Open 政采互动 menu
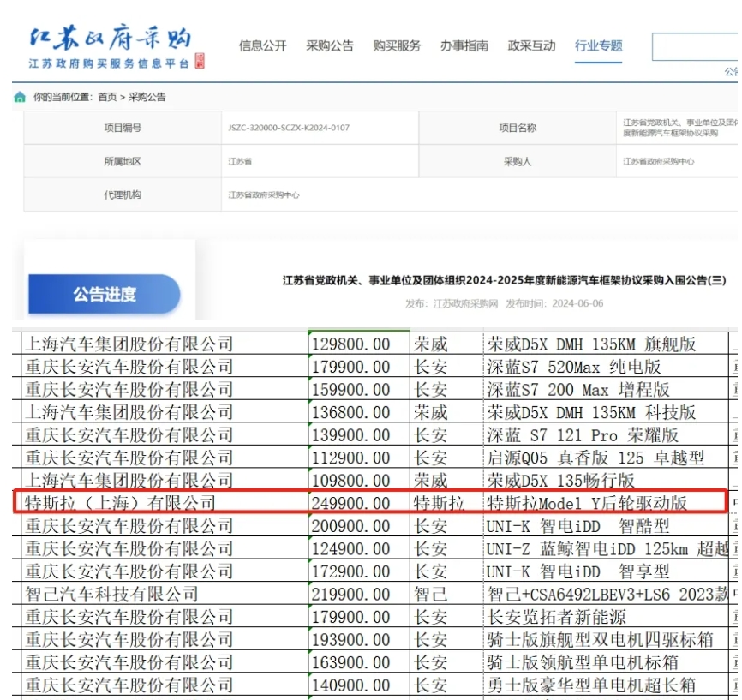This screenshot has width=742, height=700. (x=531, y=46)
